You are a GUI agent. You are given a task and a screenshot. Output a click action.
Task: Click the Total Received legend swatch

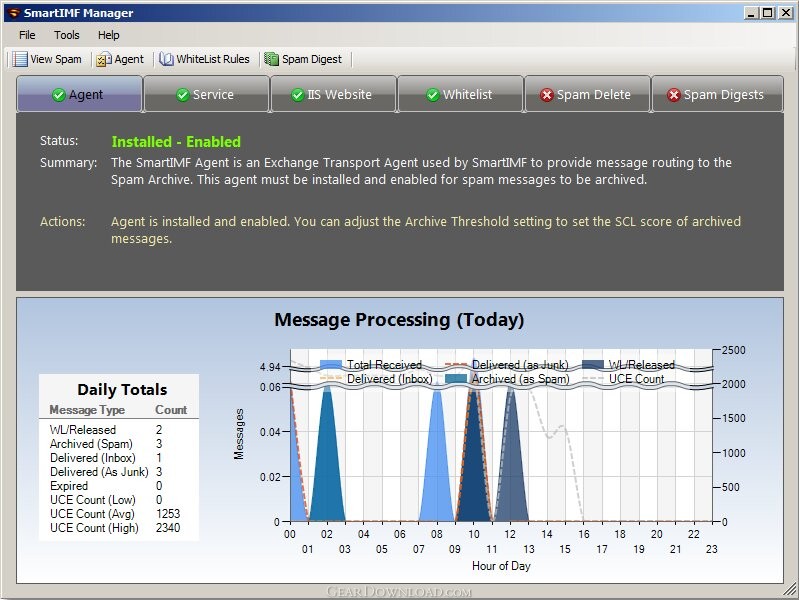pos(331,365)
